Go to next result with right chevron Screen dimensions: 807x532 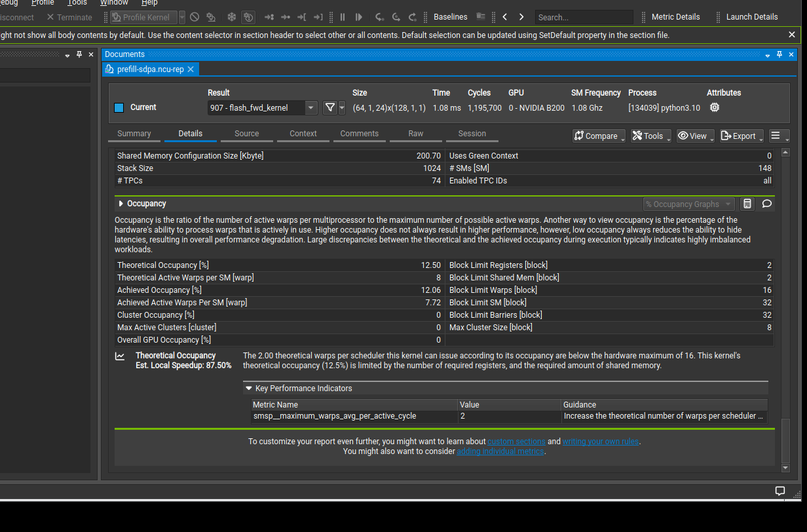pos(521,17)
